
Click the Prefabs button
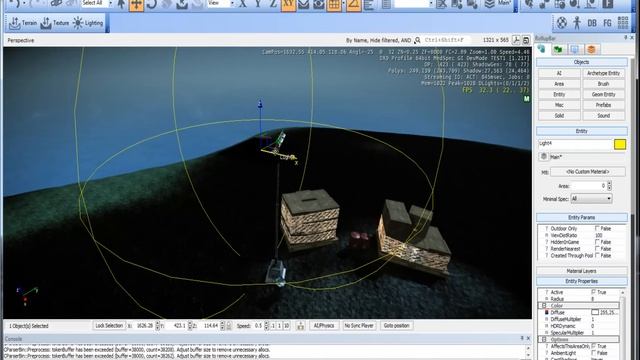(x=603, y=105)
